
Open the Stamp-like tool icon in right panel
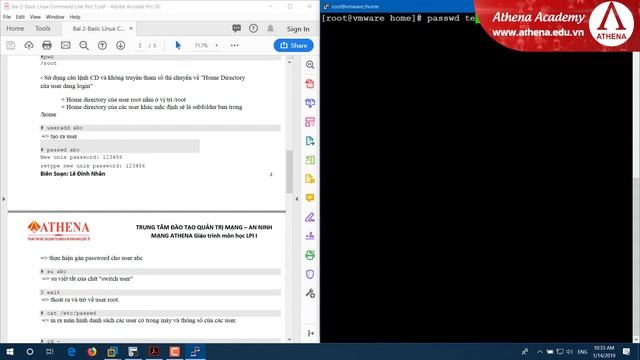click(310, 236)
